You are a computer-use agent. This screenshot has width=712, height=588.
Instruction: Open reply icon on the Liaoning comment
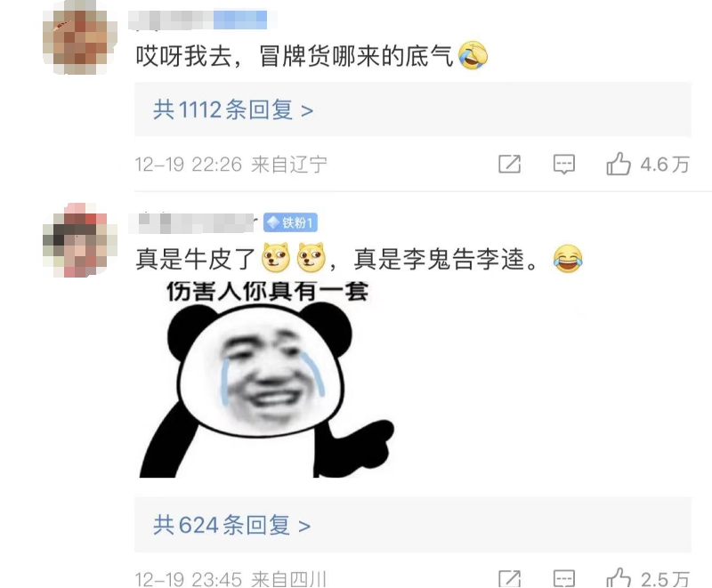564,165
